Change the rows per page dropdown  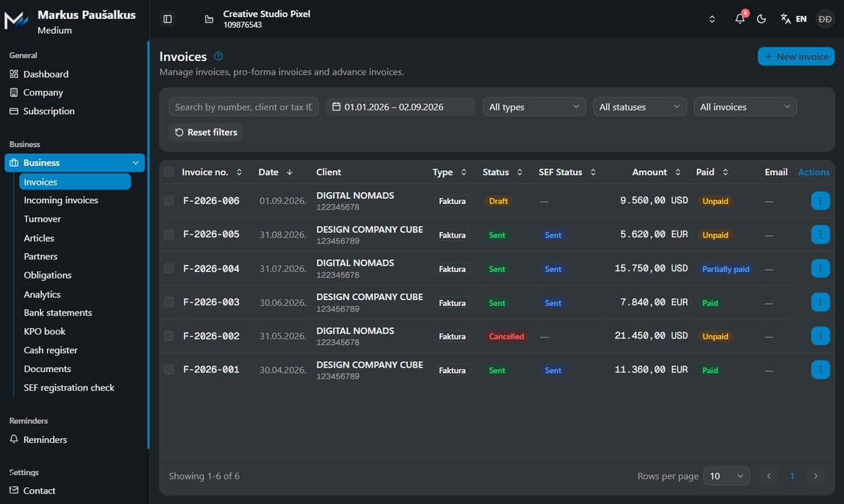[x=727, y=476]
